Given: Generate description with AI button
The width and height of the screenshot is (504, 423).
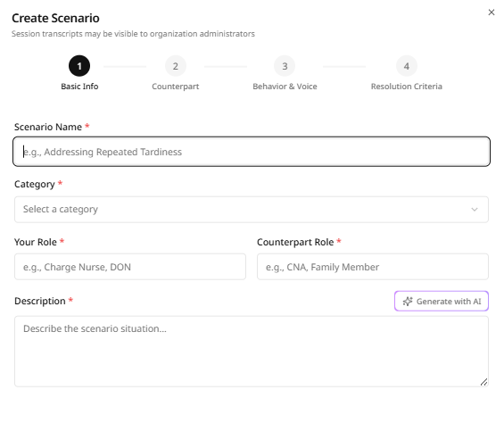Looking at the screenshot, I should click(442, 301).
